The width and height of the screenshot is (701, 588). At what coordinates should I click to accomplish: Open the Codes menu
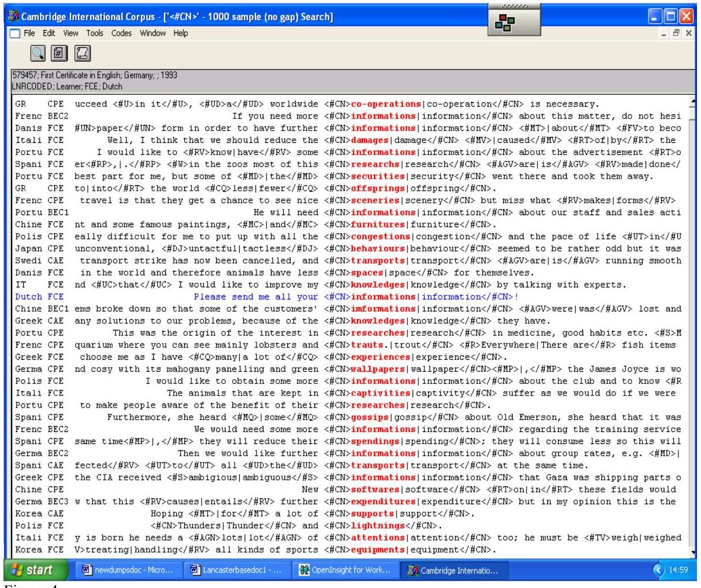(121, 34)
